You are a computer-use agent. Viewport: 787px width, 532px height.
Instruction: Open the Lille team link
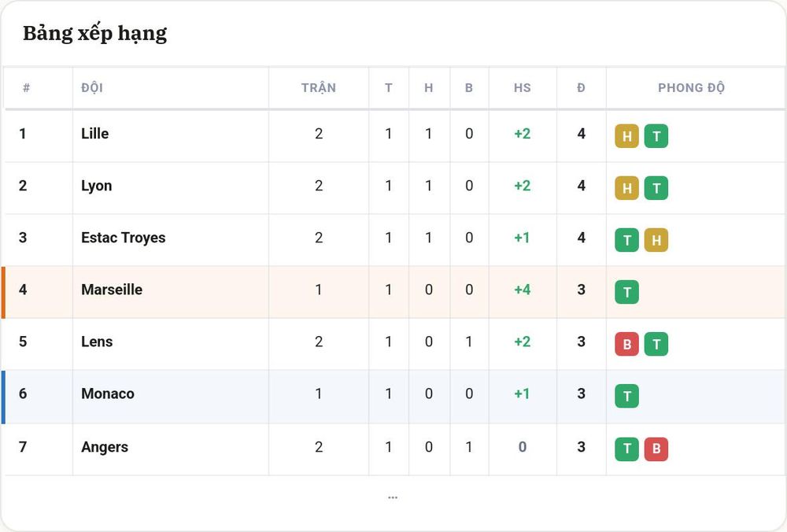95,134
